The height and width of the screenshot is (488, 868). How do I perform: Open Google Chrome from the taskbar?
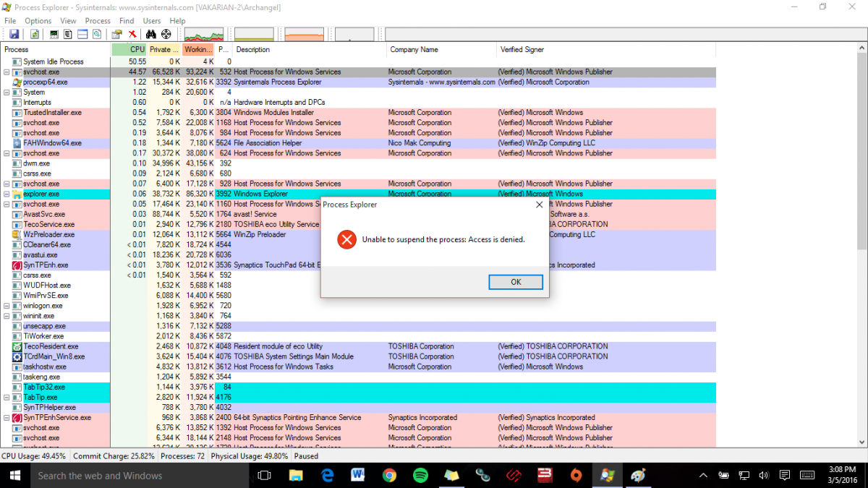[389, 475]
